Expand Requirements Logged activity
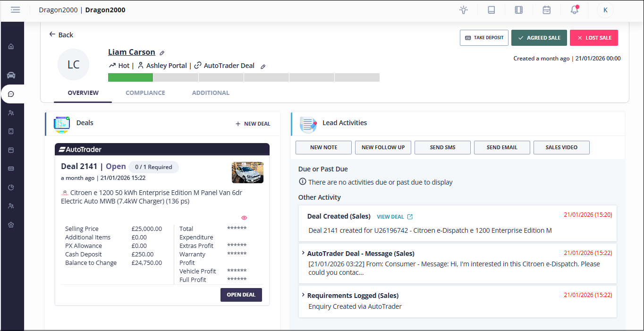Screen dimensions: 644x331 (x=303, y=295)
